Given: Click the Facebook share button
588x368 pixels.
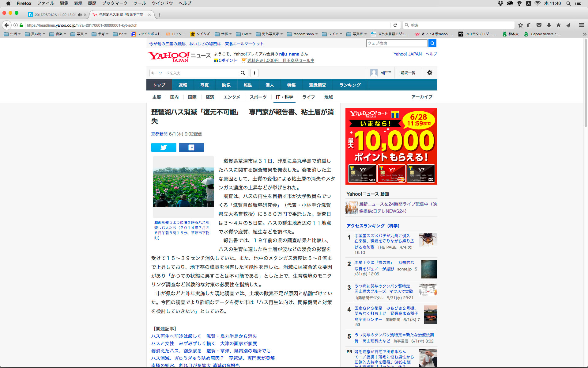Looking at the screenshot, I should coord(191,148).
